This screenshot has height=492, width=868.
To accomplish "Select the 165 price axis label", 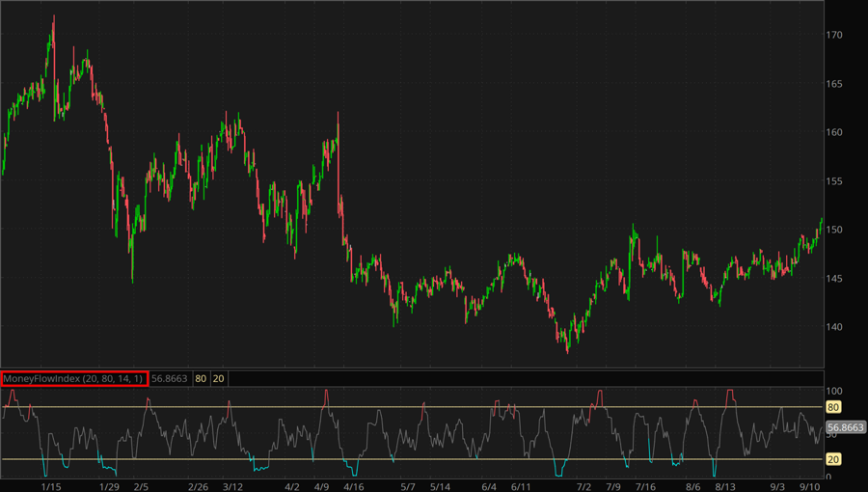I will tap(835, 84).
